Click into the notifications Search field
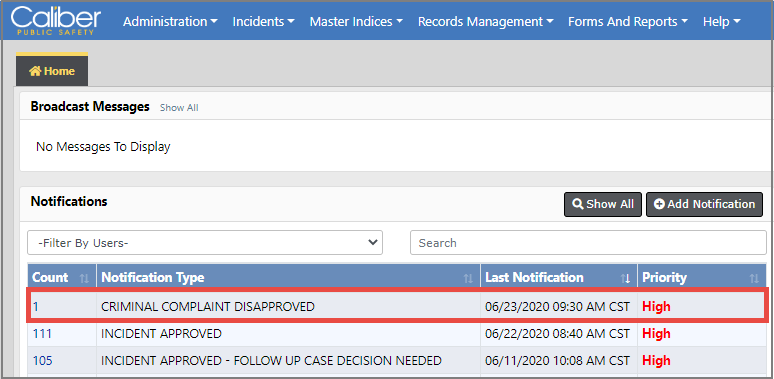The height and width of the screenshot is (379, 774). pos(588,243)
